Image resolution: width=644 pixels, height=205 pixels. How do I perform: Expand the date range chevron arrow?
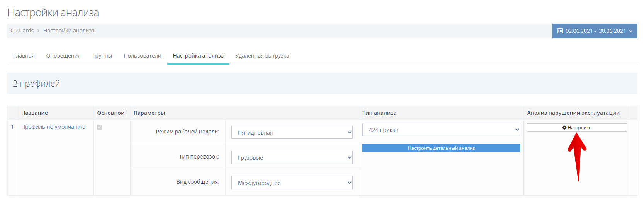point(631,31)
